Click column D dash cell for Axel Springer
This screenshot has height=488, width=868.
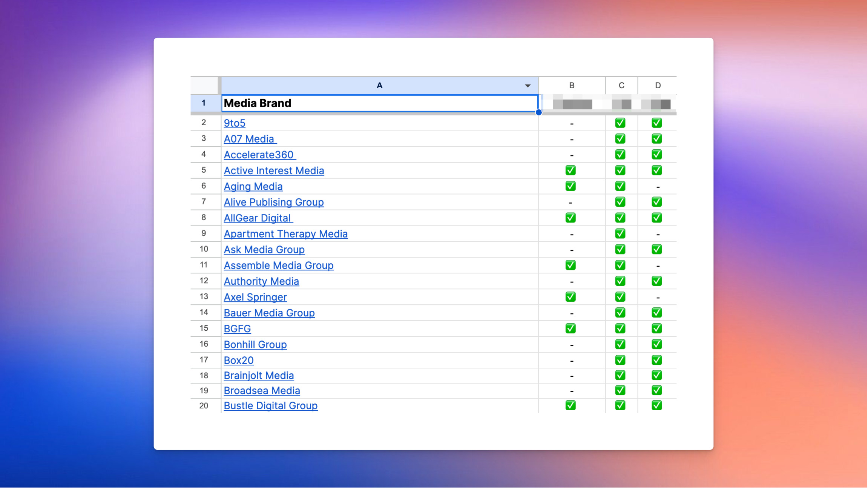click(x=658, y=298)
